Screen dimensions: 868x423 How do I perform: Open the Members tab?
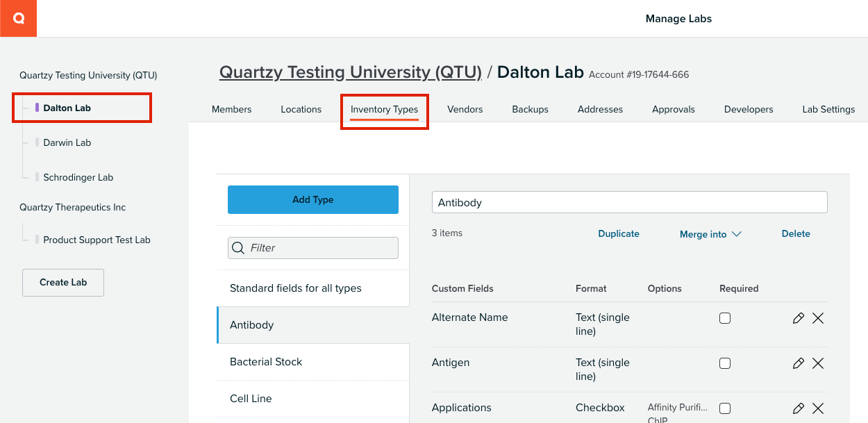click(x=232, y=109)
